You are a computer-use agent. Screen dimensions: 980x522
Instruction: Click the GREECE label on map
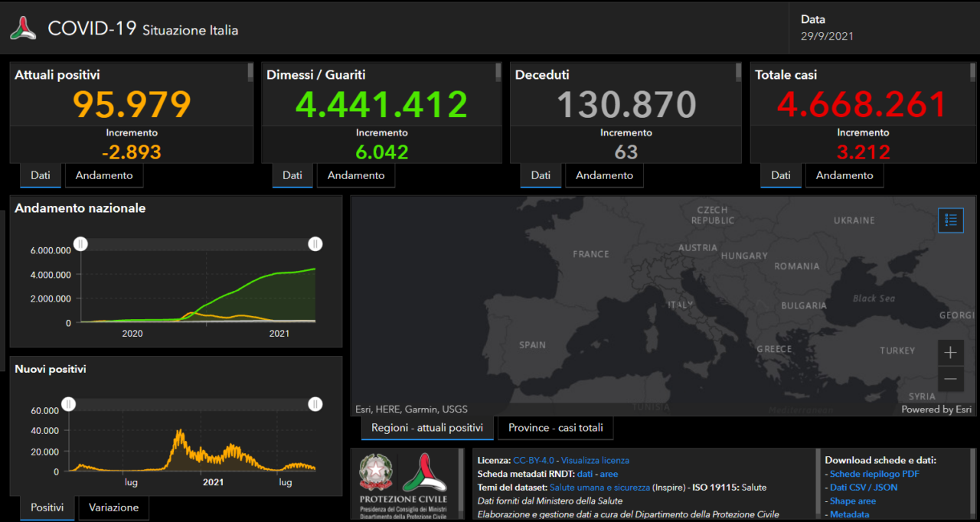pyautogui.click(x=774, y=349)
